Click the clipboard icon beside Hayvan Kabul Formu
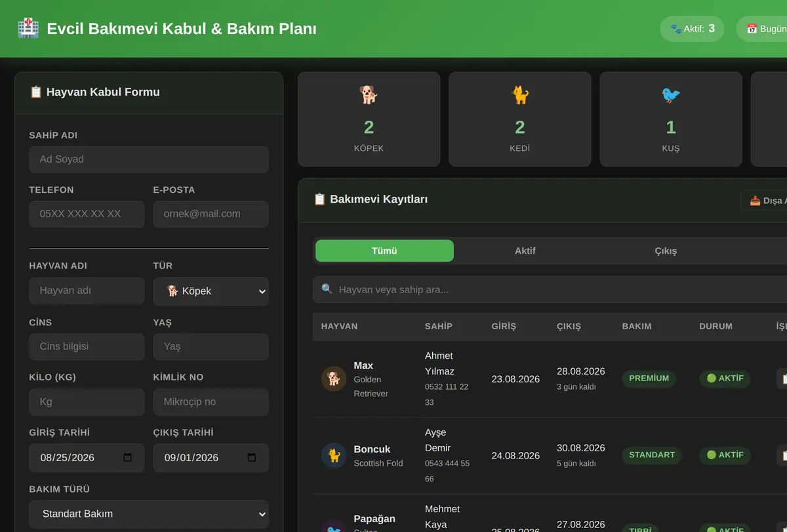787x532 pixels. [36, 92]
